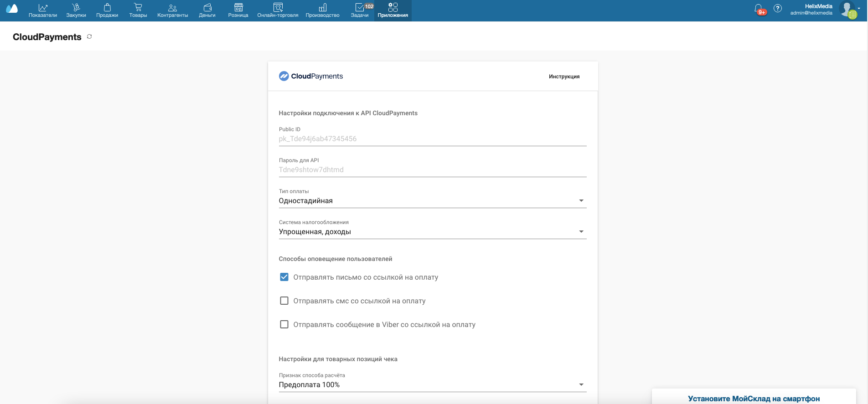Open the Тип оплаты dropdown
Image resolution: width=868 pixels, height=404 pixels.
click(x=432, y=201)
